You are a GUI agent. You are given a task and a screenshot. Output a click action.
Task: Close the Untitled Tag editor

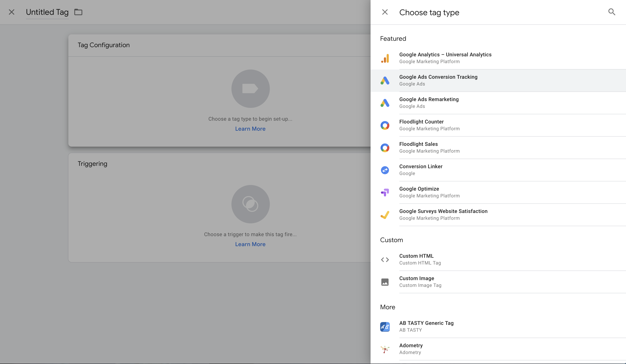[11, 12]
